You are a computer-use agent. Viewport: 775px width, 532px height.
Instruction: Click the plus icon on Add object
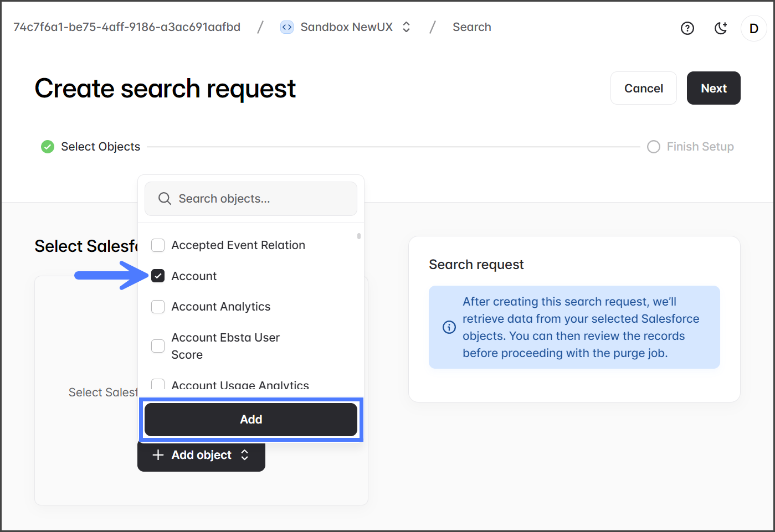point(158,455)
